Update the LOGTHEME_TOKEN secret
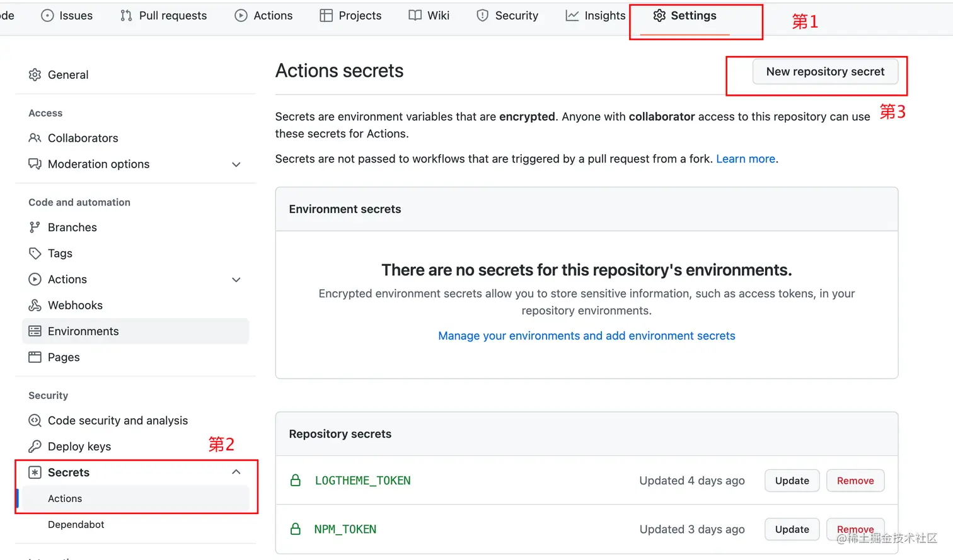The height and width of the screenshot is (560, 953). click(x=792, y=481)
